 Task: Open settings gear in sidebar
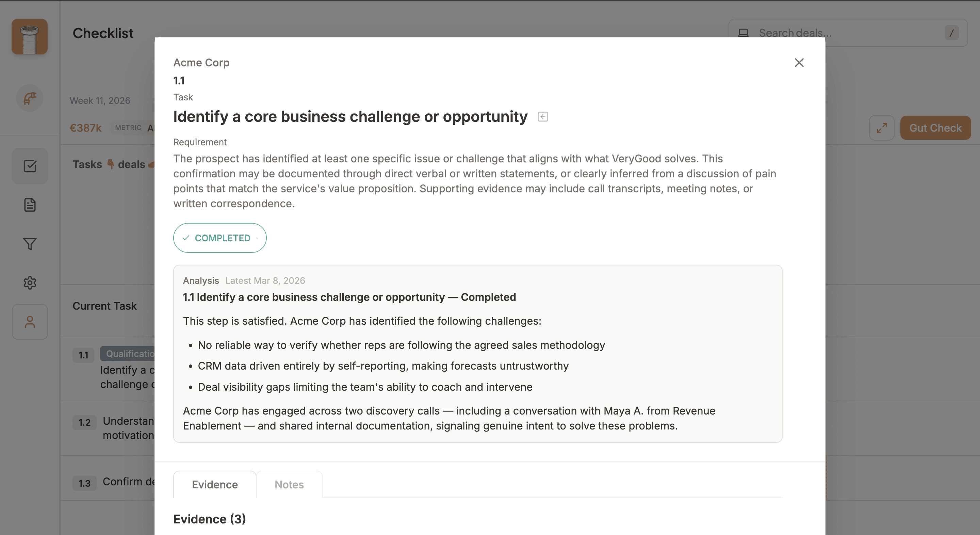click(30, 283)
